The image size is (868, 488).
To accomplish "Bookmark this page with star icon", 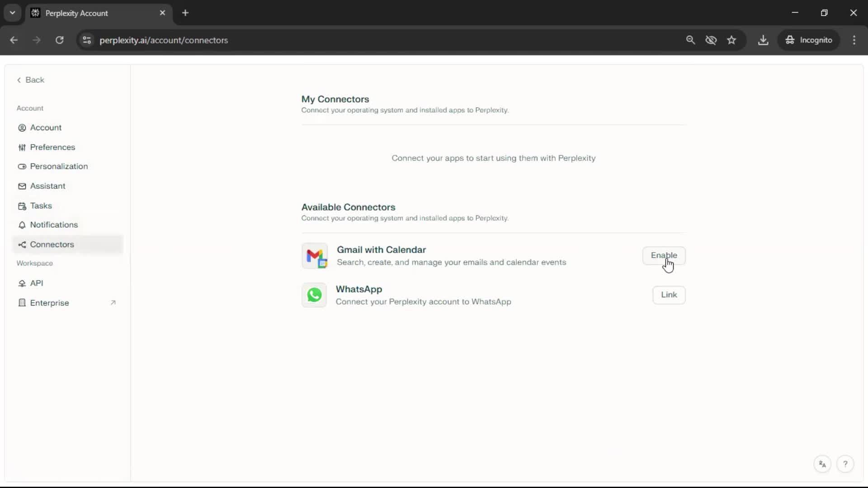I will [731, 40].
